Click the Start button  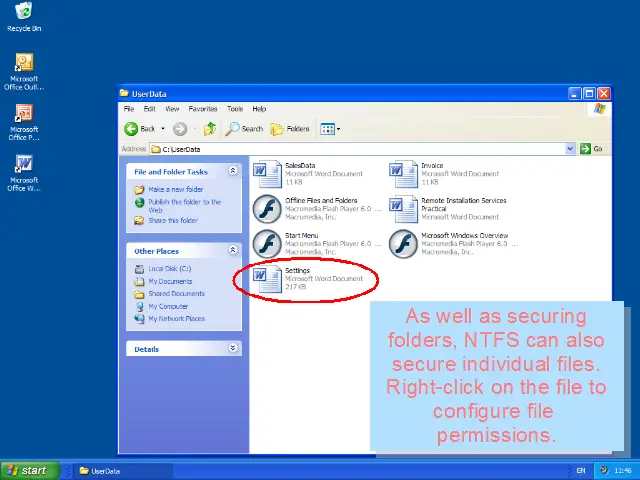coord(27,470)
